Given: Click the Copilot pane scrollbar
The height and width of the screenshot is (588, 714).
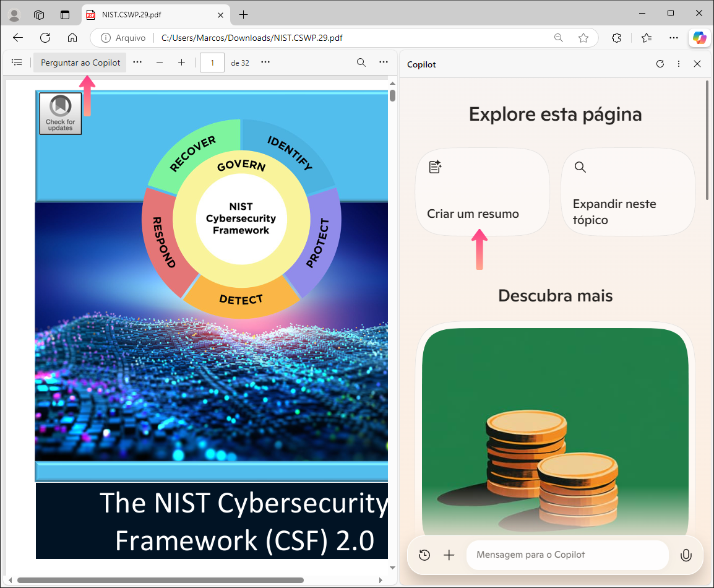Looking at the screenshot, I should [x=707, y=140].
